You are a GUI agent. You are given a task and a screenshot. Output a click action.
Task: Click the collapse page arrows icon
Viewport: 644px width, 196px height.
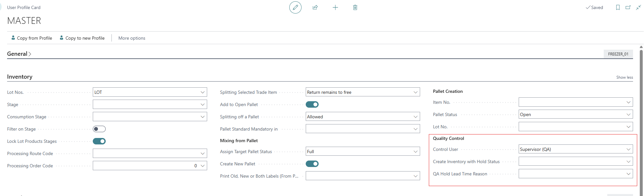click(638, 7)
